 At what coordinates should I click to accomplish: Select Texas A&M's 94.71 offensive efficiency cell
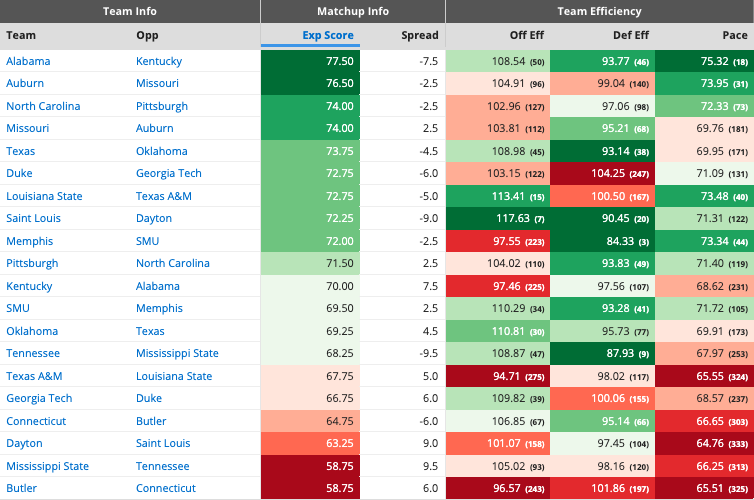point(498,376)
